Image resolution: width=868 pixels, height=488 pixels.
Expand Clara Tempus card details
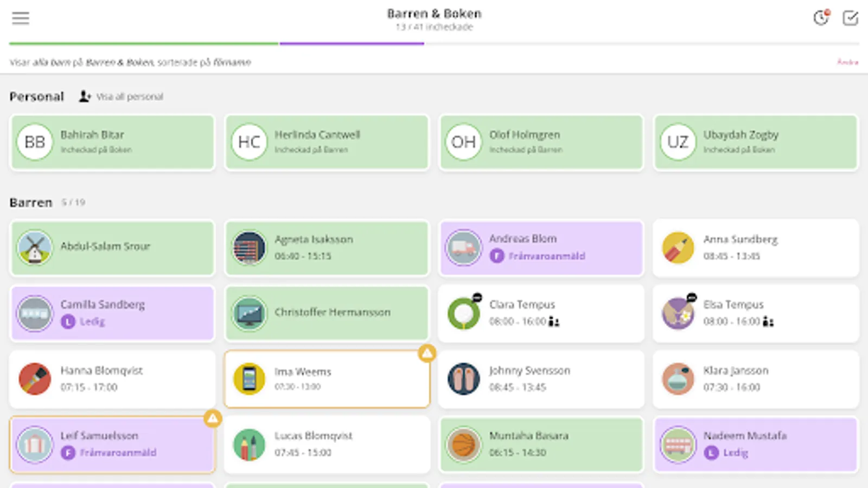pyautogui.click(x=541, y=313)
